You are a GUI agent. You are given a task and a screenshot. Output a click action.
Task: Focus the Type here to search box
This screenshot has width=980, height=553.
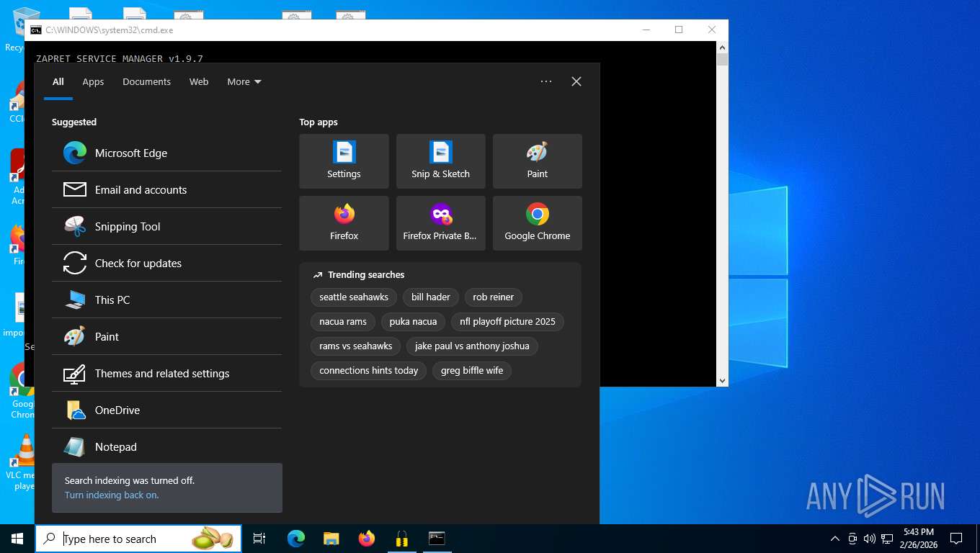(x=138, y=539)
